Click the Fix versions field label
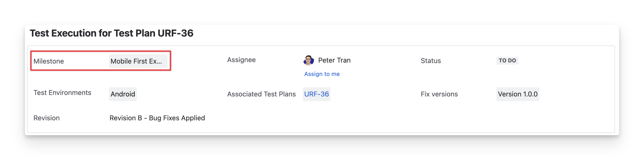Screen dimensions: 644x160 click(x=439, y=94)
